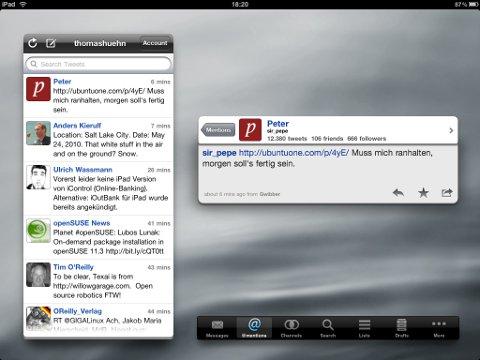Tap the clock in the status bar
Viewport: 480px width, 360px height.
tap(240, 4)
